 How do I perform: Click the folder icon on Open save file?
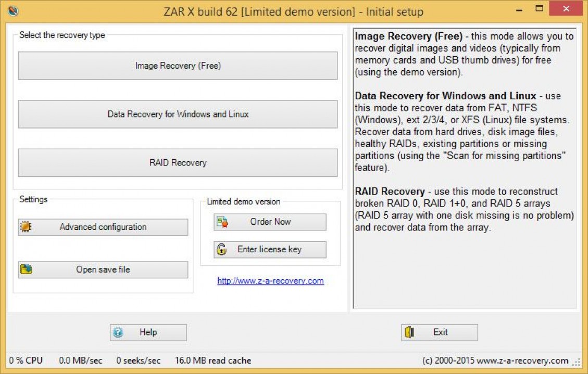26,269
